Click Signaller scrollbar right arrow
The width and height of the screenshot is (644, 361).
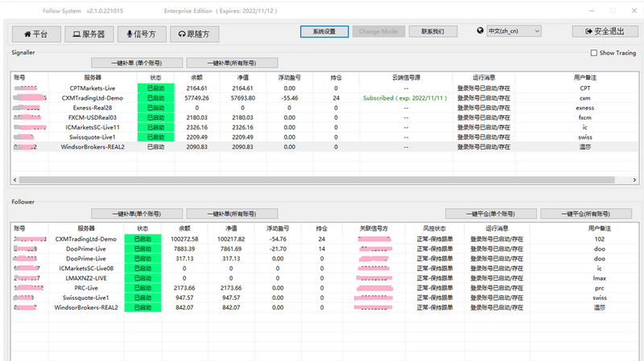point(634,179)
